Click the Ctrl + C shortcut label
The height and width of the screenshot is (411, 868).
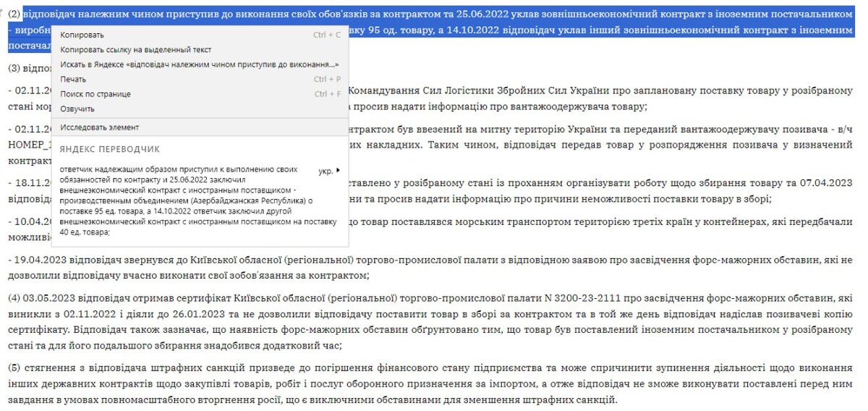pyautogui.click(x=327, y=35)
